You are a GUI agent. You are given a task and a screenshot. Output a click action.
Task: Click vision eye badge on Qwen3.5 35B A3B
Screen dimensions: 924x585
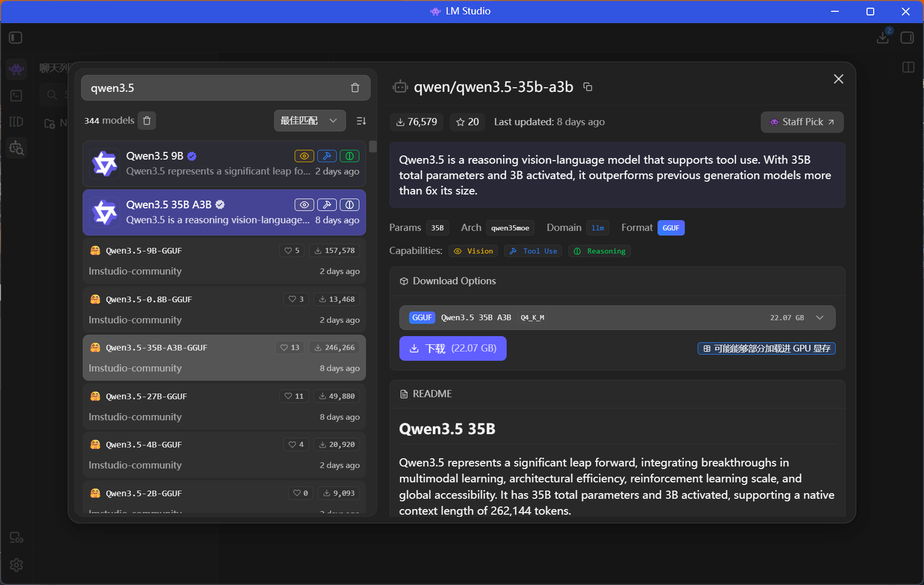tap(304, 205)
